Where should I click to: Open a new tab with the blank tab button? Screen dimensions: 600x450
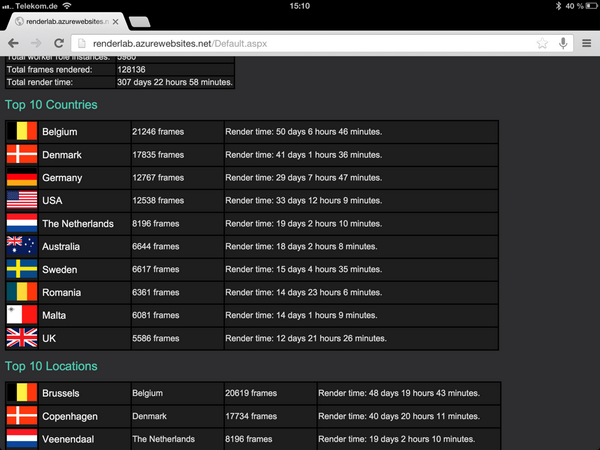tap(140, 22)
